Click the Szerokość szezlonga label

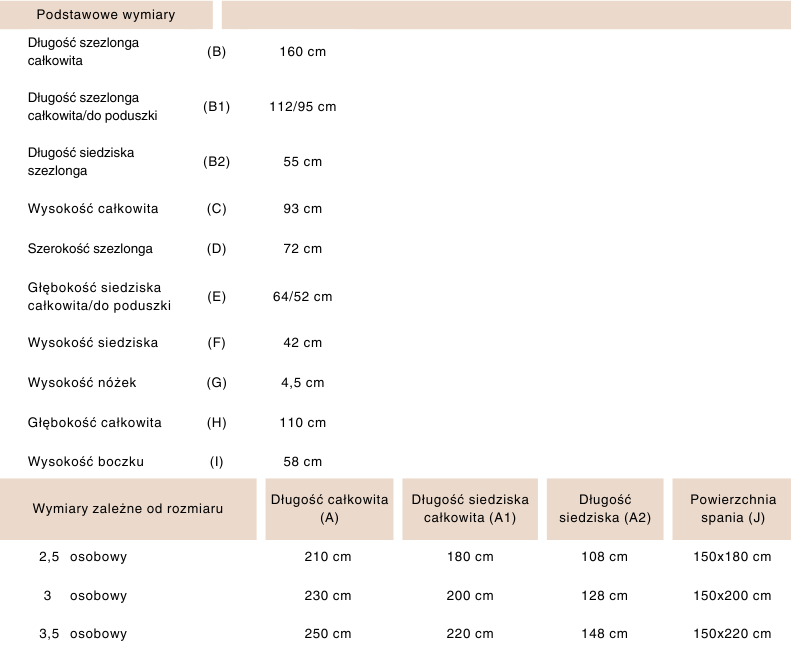click(x=90, y=249)
